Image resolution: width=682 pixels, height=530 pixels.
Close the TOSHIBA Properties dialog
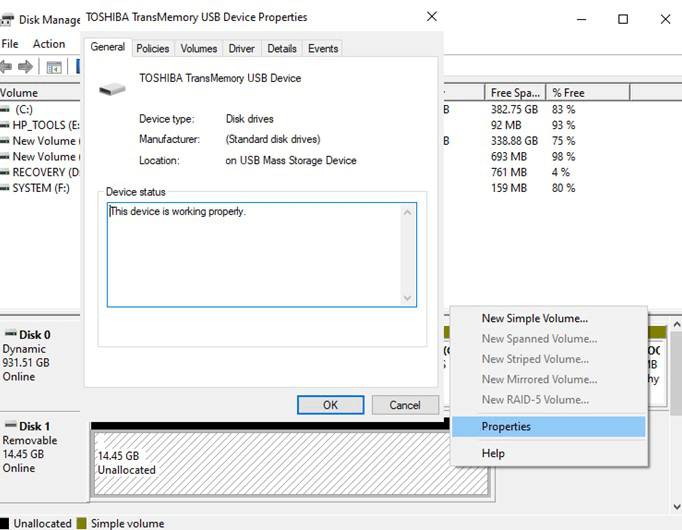431,17
